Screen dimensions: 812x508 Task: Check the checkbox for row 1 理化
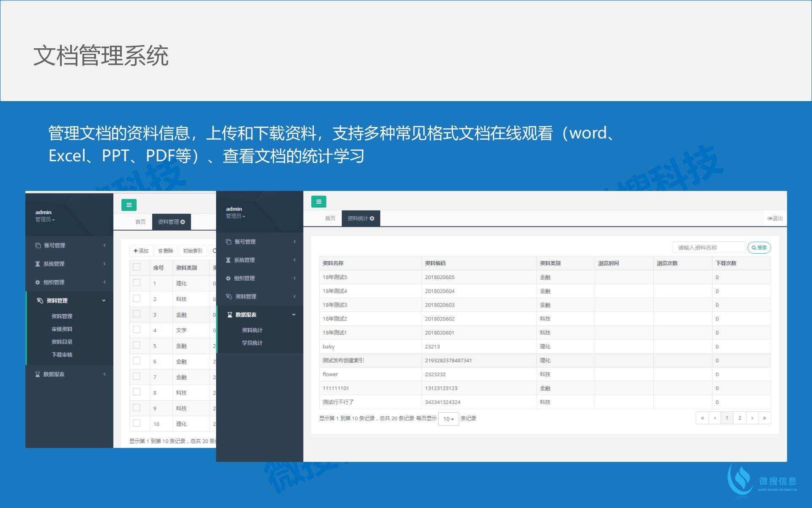[137, 283]
